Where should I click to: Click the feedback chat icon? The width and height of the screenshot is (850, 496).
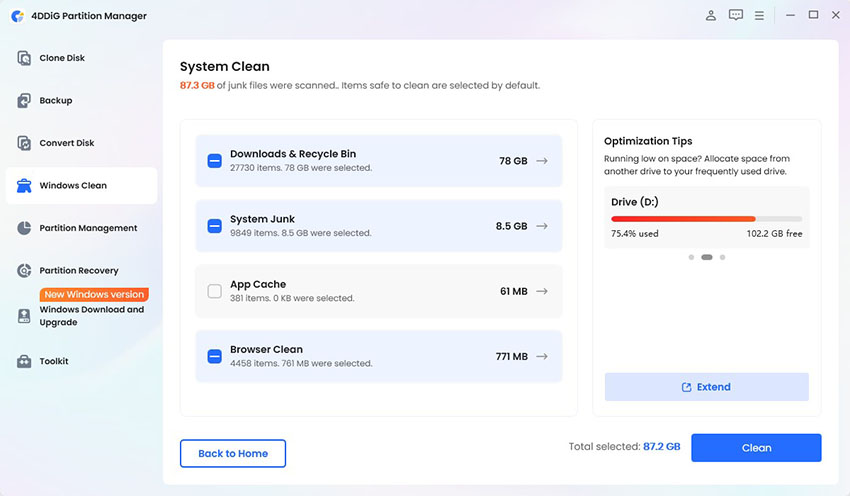(736, 15)
